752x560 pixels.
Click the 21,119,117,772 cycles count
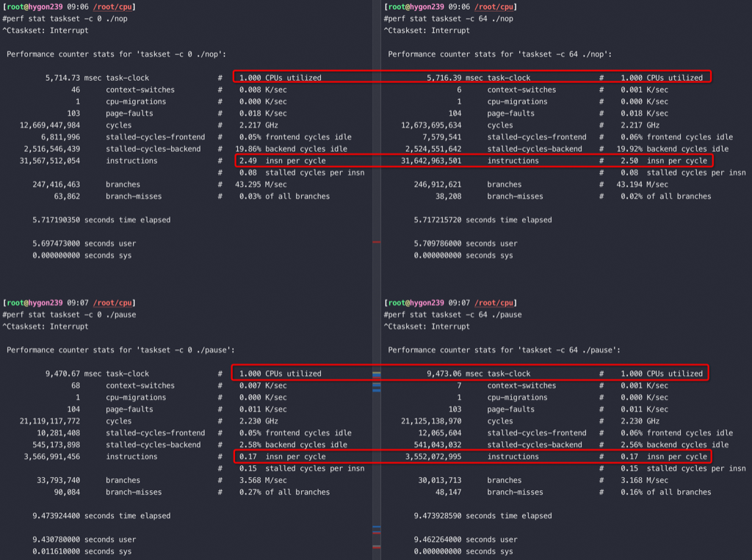click(51, 421)
